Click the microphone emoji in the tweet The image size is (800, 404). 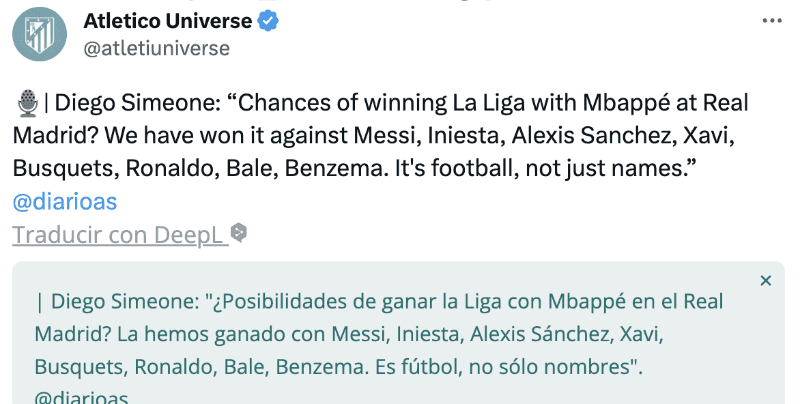pos(27,103)
